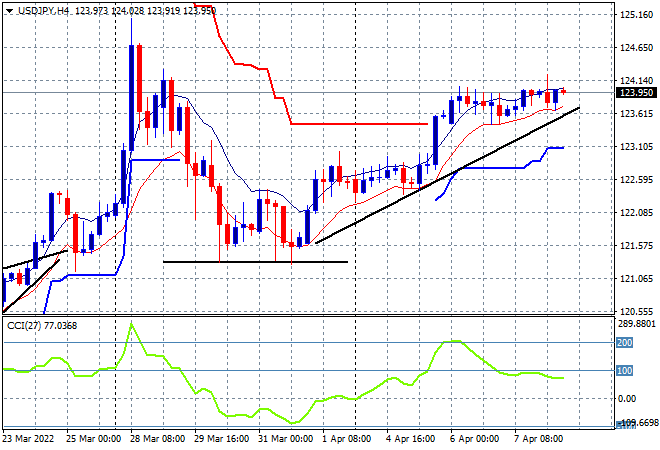Select the 7 Apr 08:00 time label
Image resolution: width=660 pixels, height=450 pixels.
coord(538,439)
